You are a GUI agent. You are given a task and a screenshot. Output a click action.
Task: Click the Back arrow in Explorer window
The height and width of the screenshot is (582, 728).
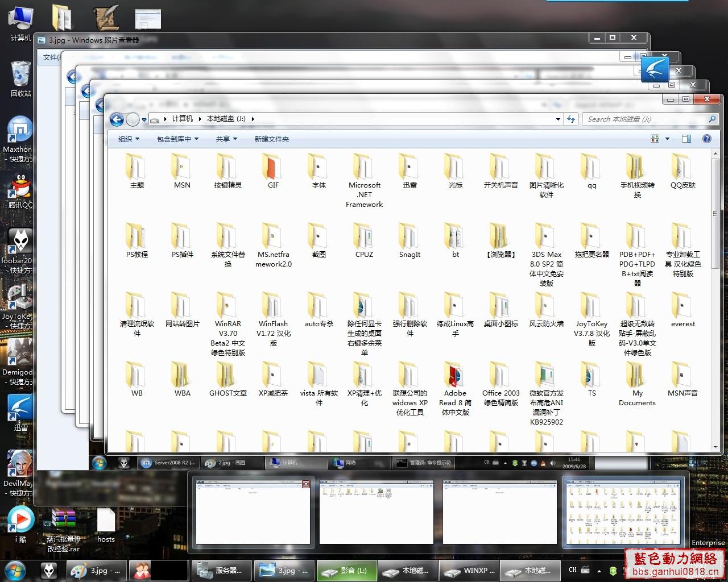click(117, 119)
